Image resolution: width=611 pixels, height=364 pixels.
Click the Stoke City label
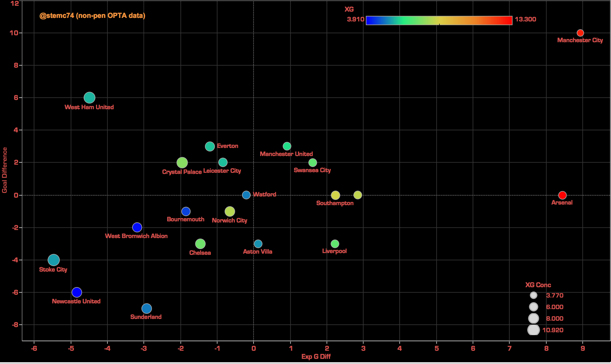(x=53, y=270)
